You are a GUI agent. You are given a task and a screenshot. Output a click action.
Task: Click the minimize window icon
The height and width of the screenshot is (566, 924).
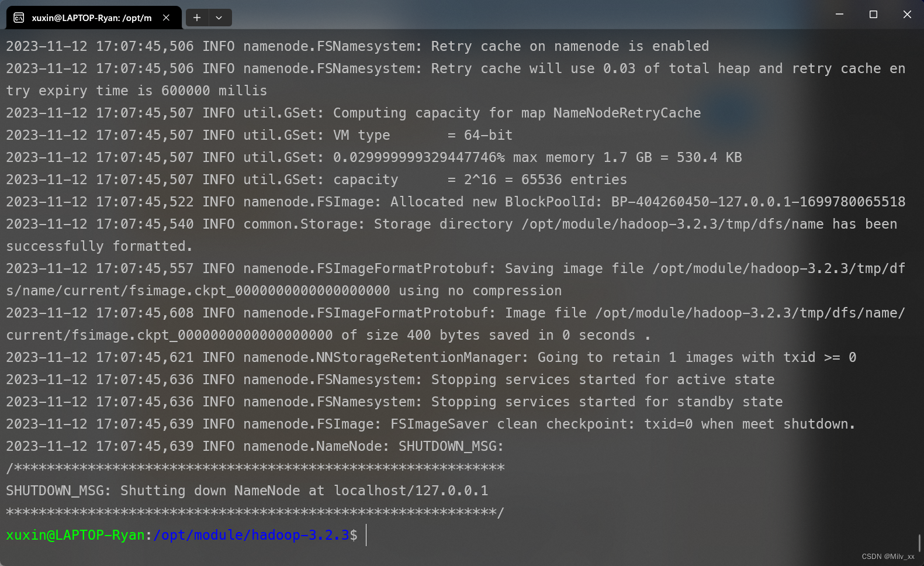(839, 14)
